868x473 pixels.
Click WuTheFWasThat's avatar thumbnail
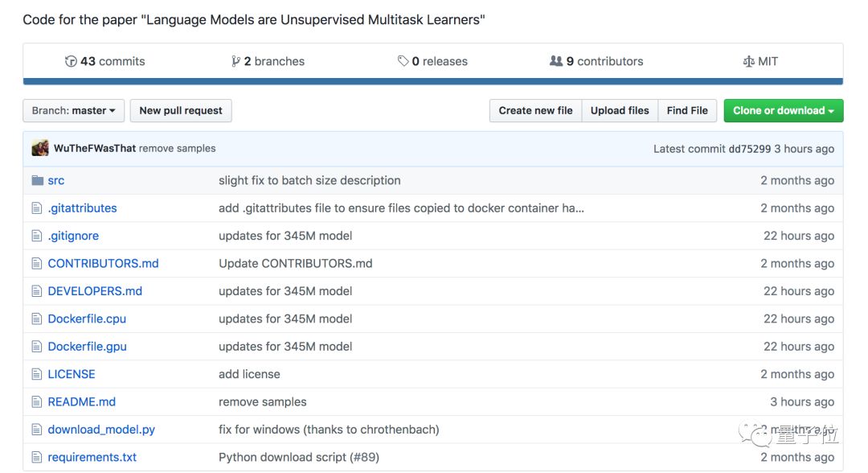(x=40, y=149)
